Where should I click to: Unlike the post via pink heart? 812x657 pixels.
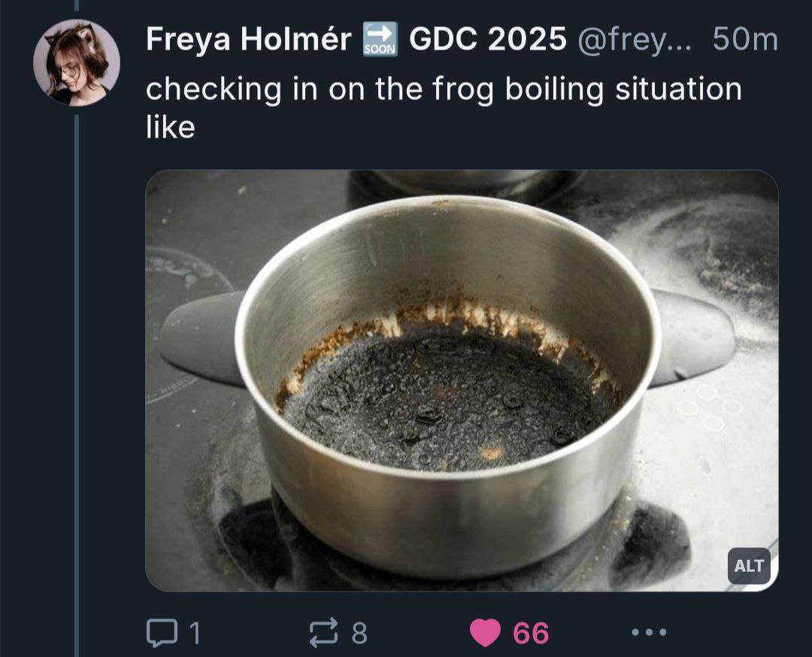(x=485, y=633)
